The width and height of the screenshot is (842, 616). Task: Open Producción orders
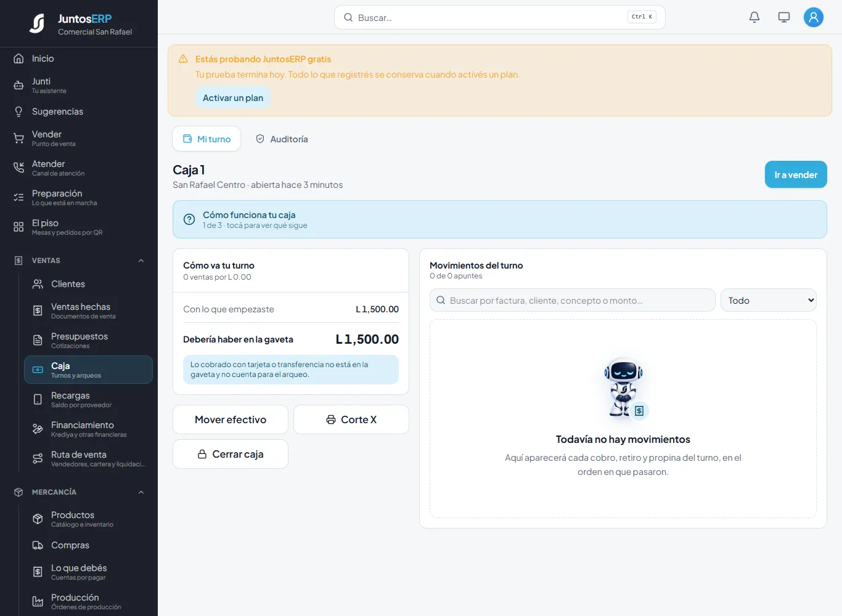click(88, 601)
